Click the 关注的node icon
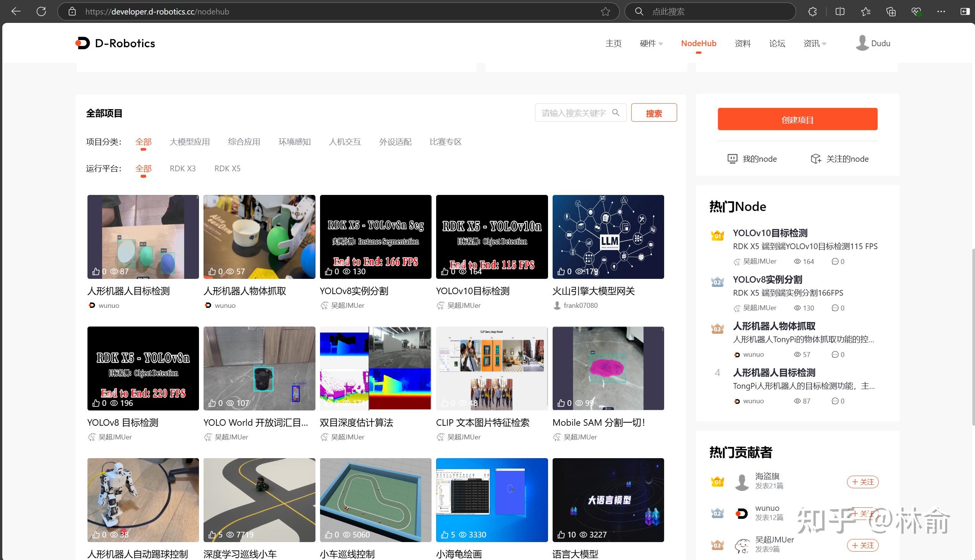975x560 pixels. point(816,158)
